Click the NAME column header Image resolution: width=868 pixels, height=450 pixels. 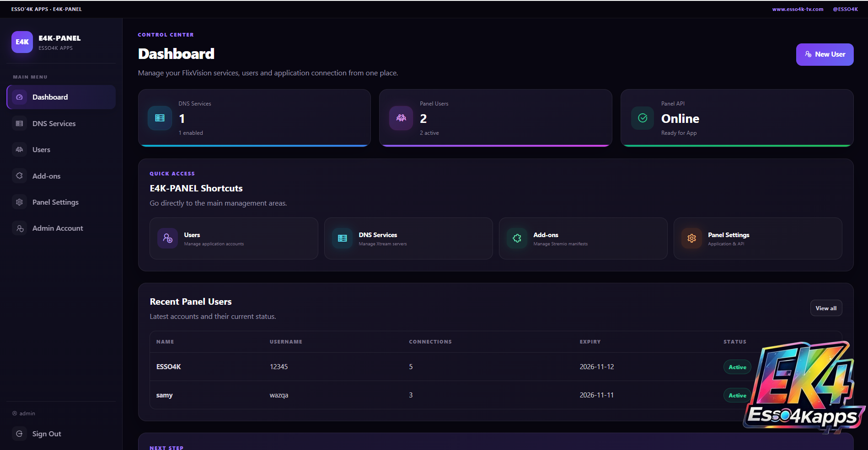pyautogui.click(x=165, y=342)
